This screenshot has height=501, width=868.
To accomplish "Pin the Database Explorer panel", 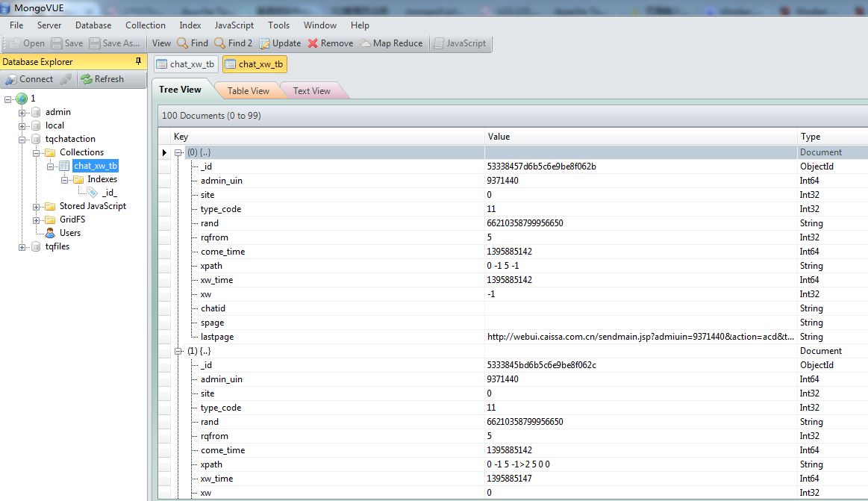I will pyautogui.click(x=138, y=61).
